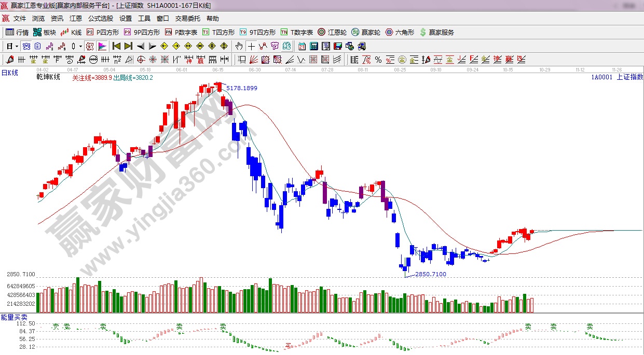Click the yellow left-arrow diamond icon
Screen dimensions: 644x355
[x=165, y=46]
